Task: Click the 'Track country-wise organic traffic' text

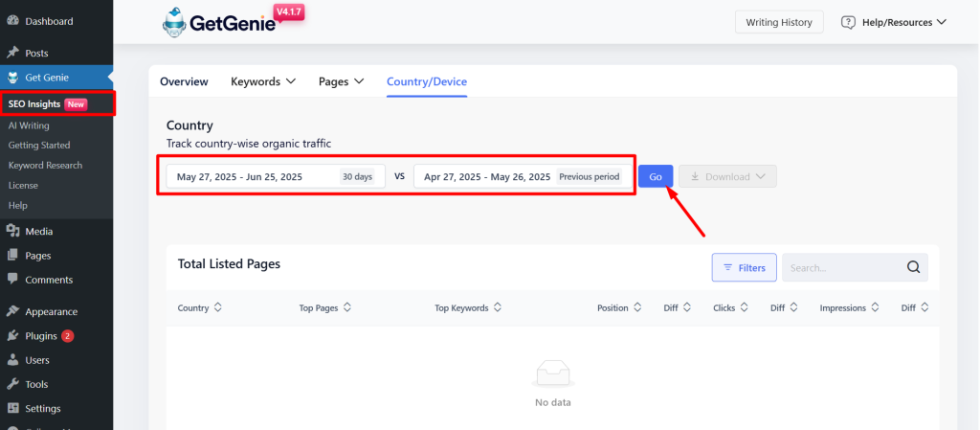Action: [249, 143]
